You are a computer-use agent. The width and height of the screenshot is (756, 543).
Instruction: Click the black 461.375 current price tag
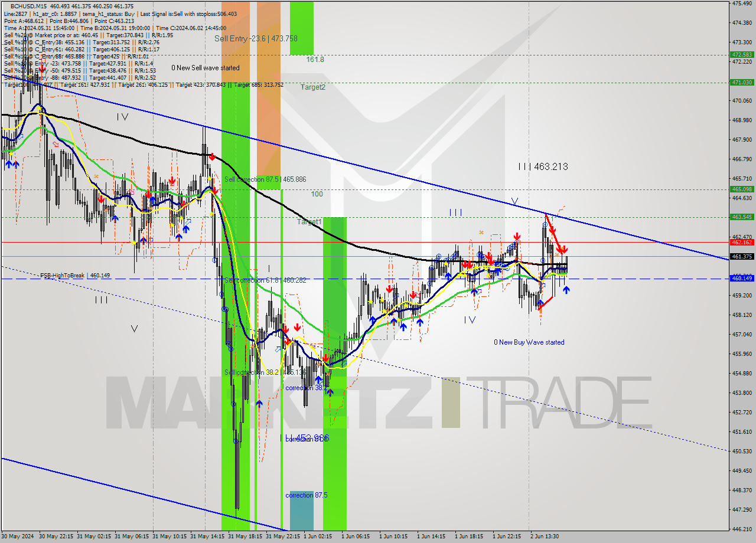click(742, 257)
